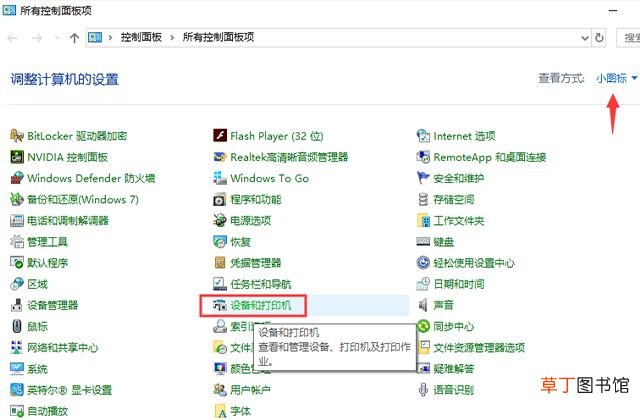The height and width of the screenshot is (420, 640).
Task: Open recent locations arrow beside Forward
Action: click(x=57, y=38)
